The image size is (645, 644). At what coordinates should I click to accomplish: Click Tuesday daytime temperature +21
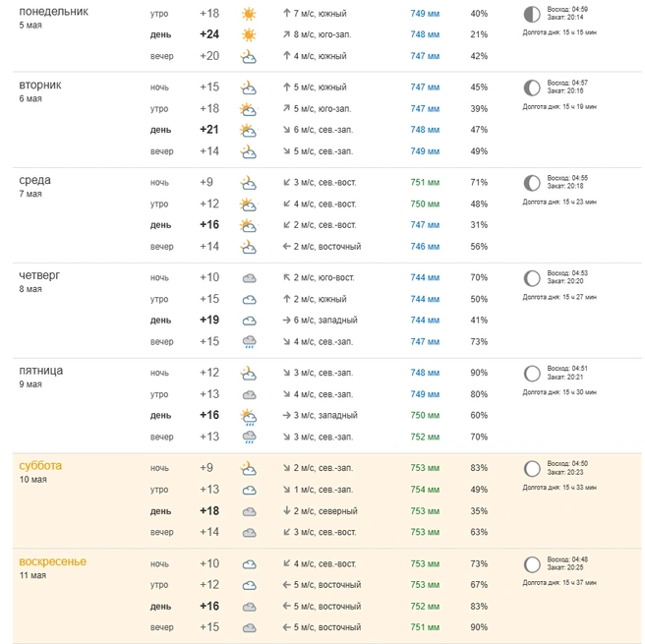[x=209, y=130]
